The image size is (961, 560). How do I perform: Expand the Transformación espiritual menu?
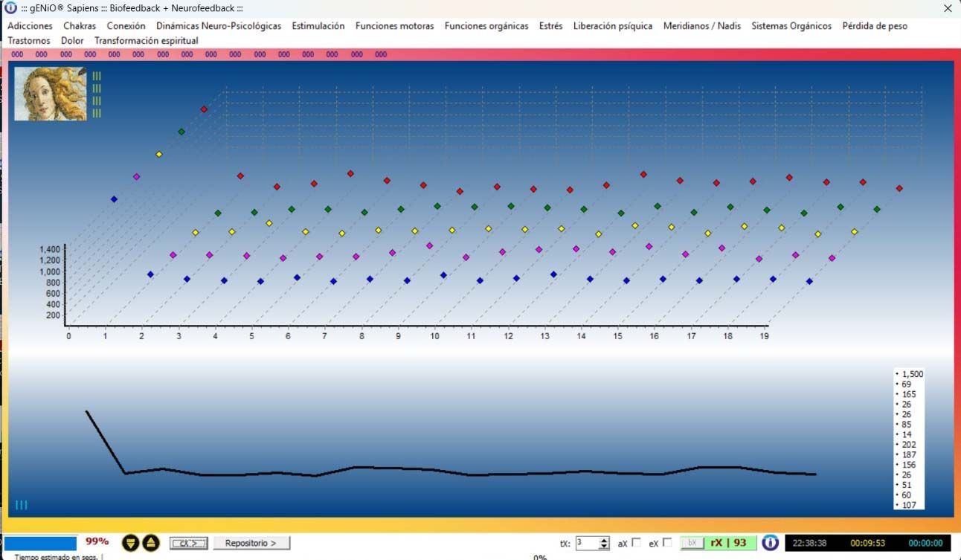[x=146, y=41]
